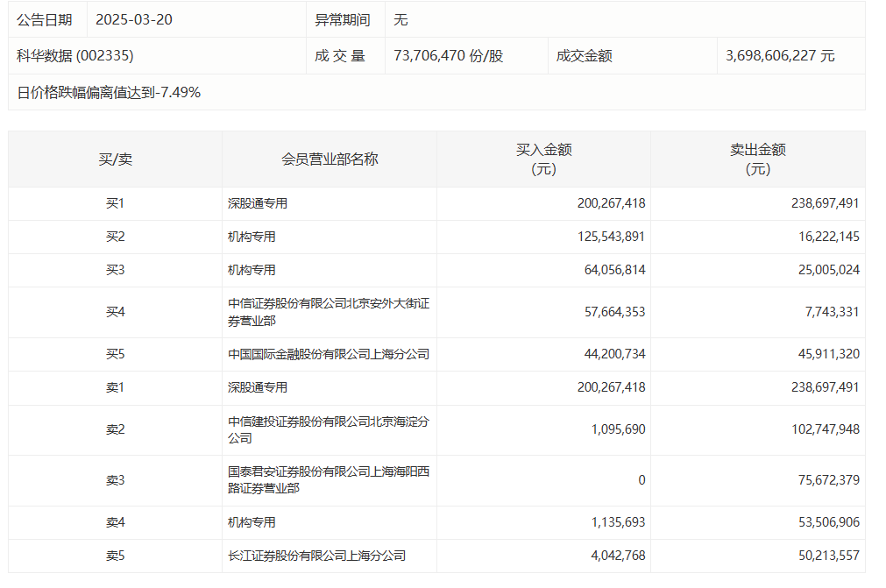Select buy amount 44,200,734
886x588 pixels.
pyautogui.click(x=614, y=354)
